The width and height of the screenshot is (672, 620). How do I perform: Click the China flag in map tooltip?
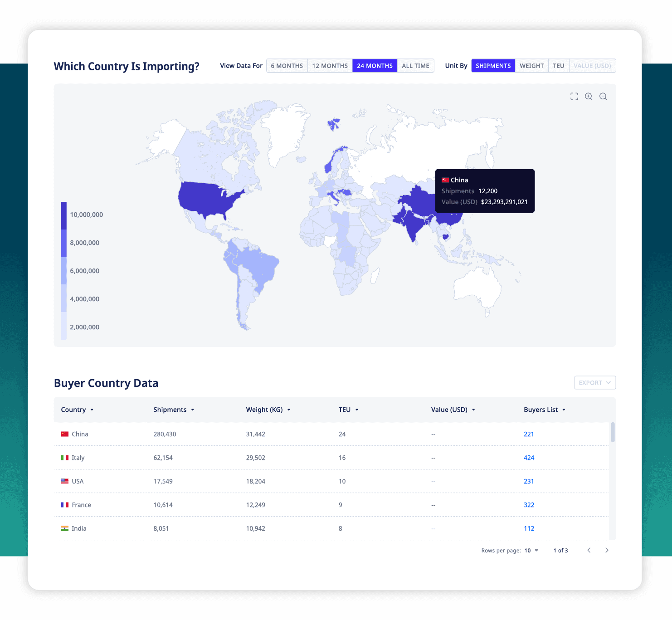pyautogui.click(x=445, y=180)
